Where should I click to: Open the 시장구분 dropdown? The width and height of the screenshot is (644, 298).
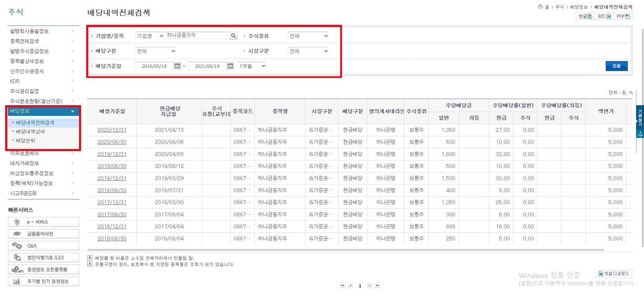pyautogui.click(x=308, y=51)
